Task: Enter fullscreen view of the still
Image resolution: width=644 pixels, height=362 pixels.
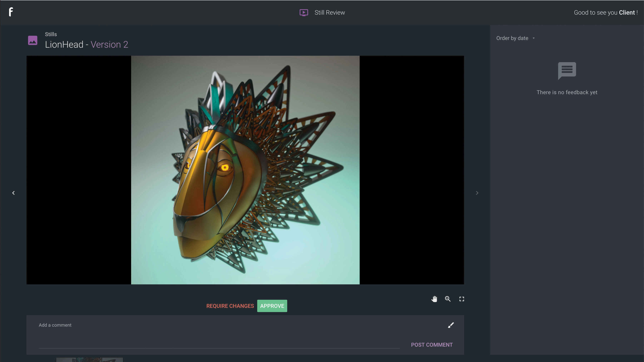Action: [x=462, y=299]
